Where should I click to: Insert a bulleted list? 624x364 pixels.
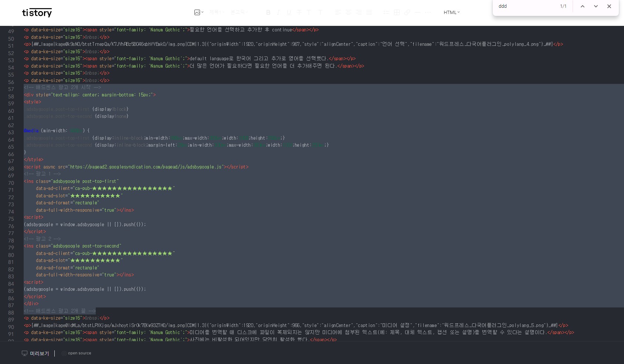386,12
